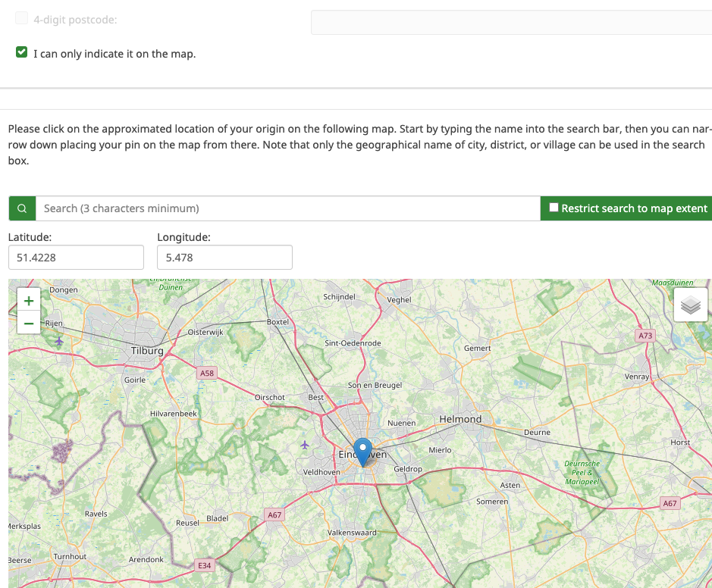Zoom in on the map

(x=29, y=301)
